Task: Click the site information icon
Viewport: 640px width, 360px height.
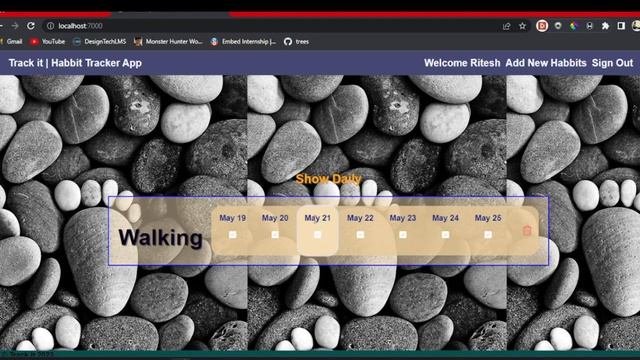Action: tap(50, 26)
